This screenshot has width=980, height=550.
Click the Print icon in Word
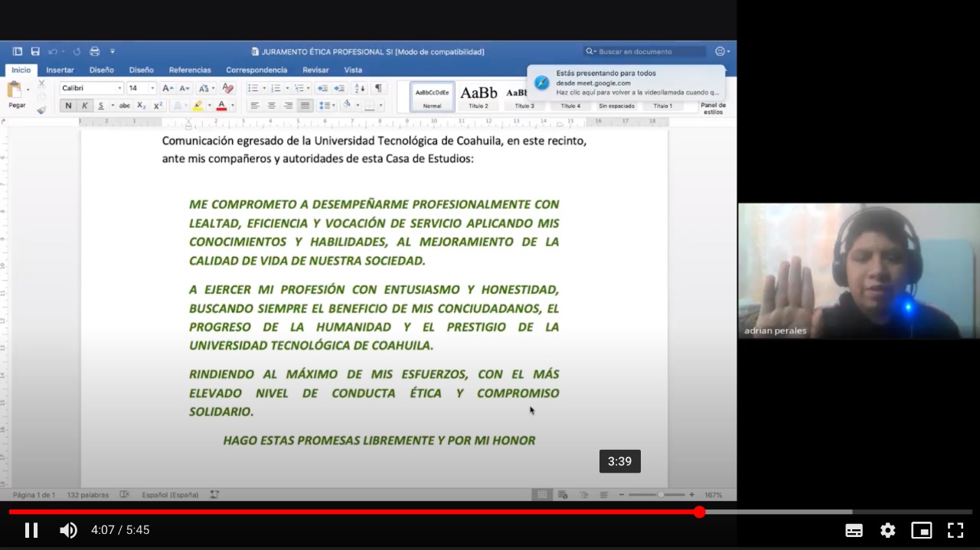[x=95, y=51]
